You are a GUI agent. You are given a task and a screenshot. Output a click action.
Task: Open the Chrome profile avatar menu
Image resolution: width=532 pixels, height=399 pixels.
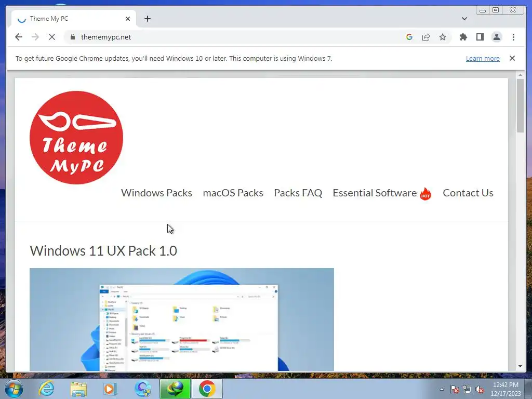496,37
